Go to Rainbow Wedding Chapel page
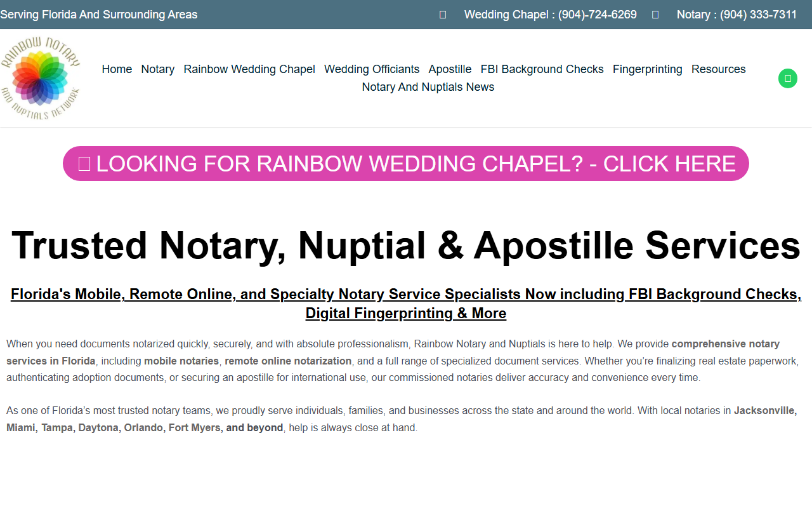The image size is (812, 508). 249,69
